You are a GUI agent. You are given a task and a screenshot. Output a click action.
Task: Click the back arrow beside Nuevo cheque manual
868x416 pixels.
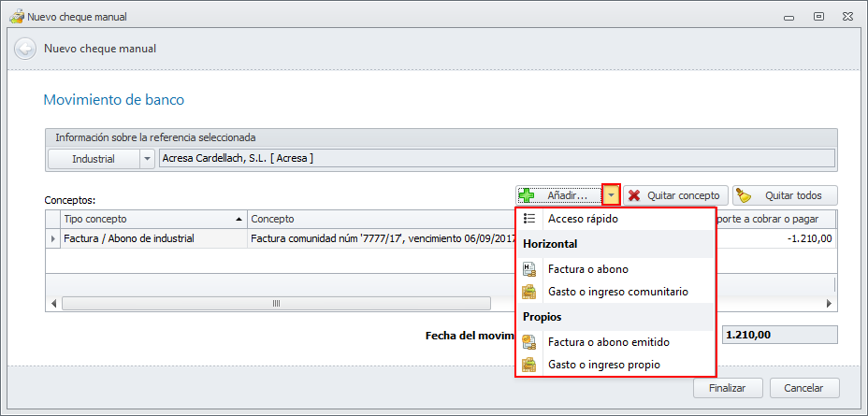[x=25, y=49]
